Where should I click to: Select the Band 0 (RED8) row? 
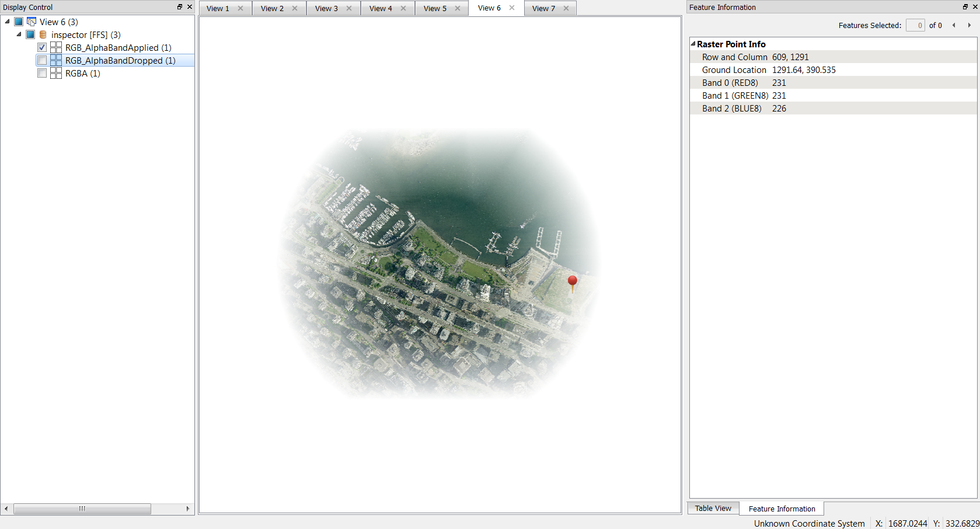[833, 82]
